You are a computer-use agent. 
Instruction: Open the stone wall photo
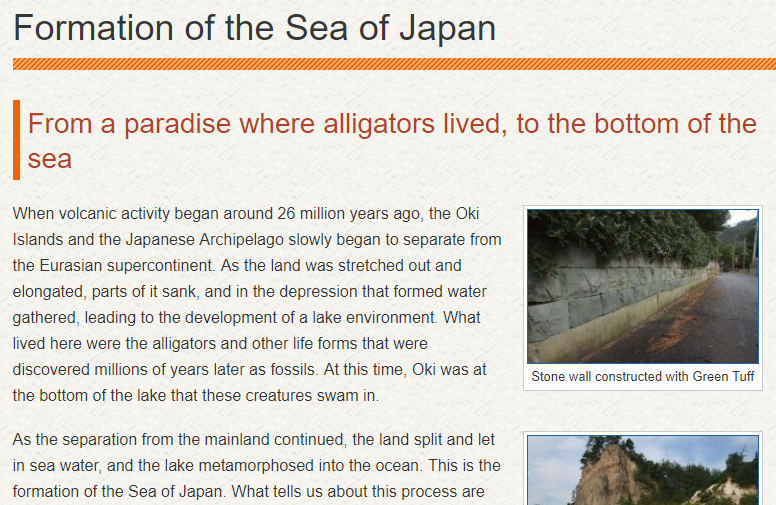(642, 286)
